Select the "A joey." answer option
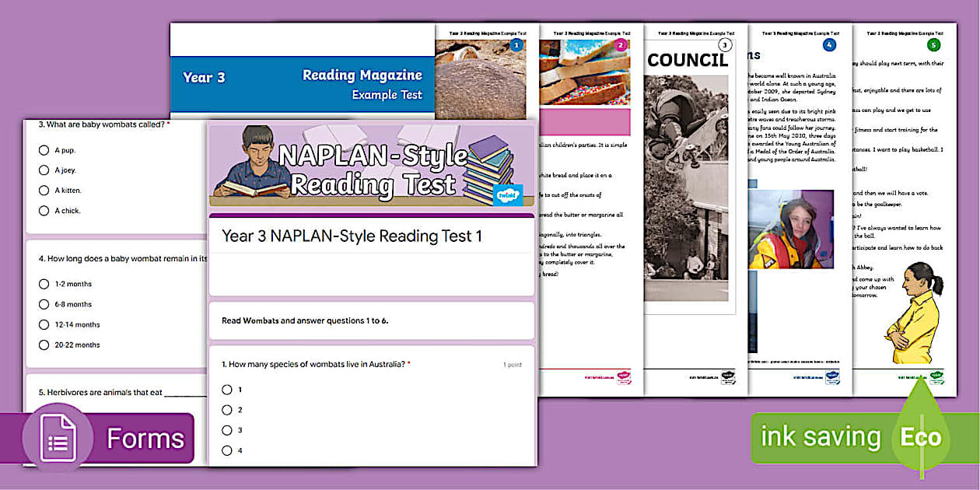The width and height of the screenshot is (980, 490). [44, 170]
